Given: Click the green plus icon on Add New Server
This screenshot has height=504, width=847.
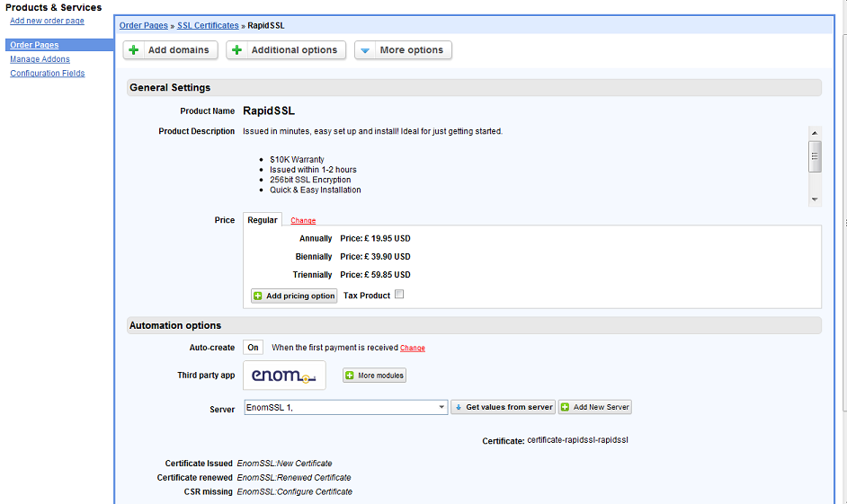Looking at the screenshot, I should coord(565,407).
